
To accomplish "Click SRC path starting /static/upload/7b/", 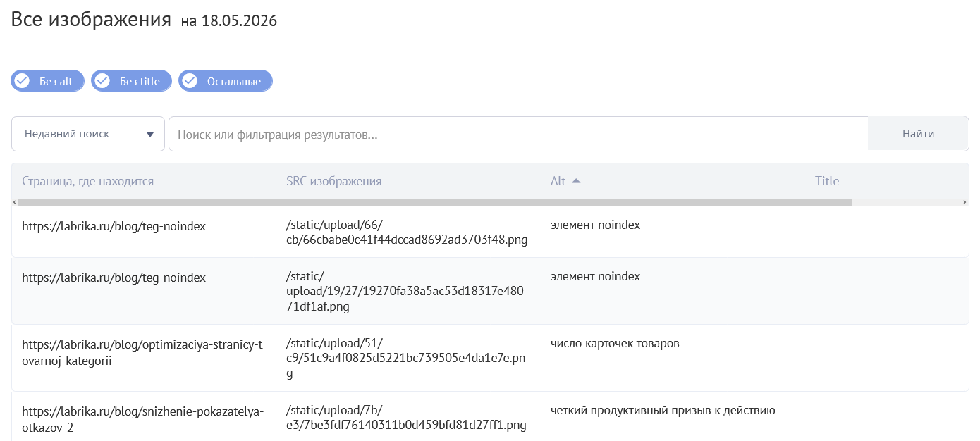I will point(406,418).
